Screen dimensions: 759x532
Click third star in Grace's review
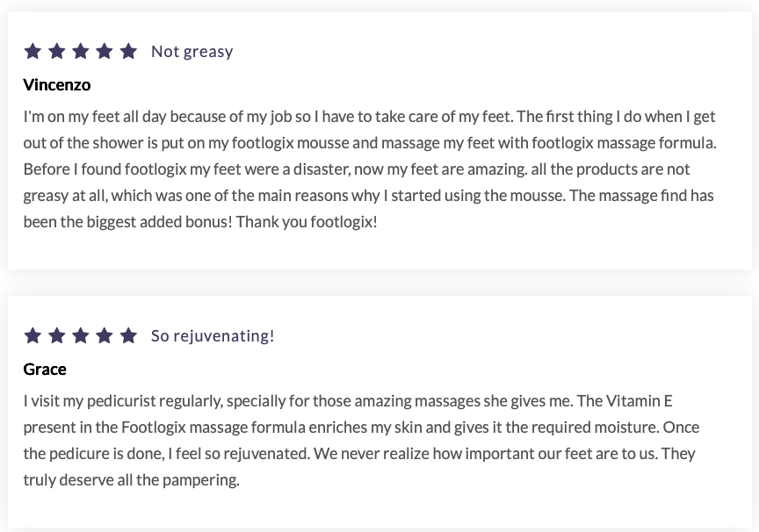(80, 335)
